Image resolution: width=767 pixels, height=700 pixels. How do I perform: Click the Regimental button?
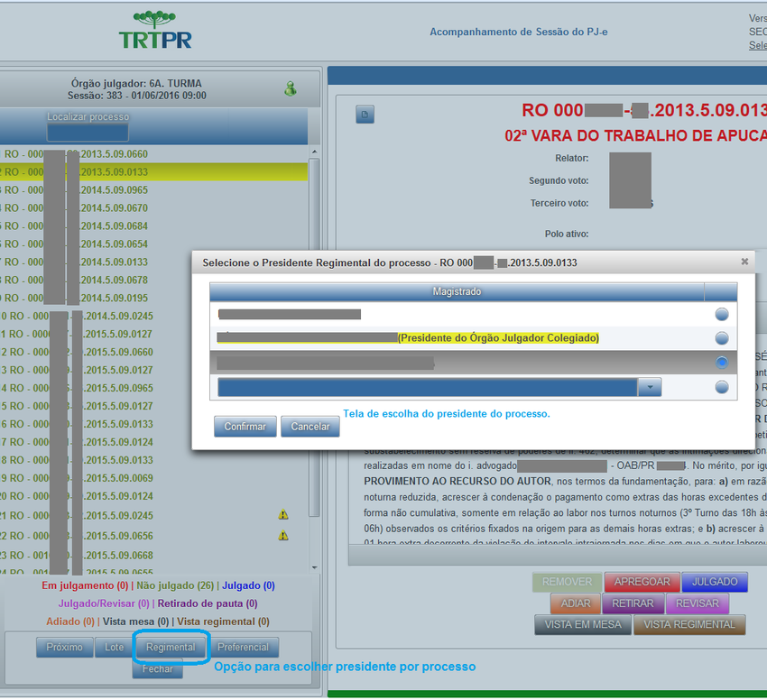pyautogui.click(x=171, y=647)
